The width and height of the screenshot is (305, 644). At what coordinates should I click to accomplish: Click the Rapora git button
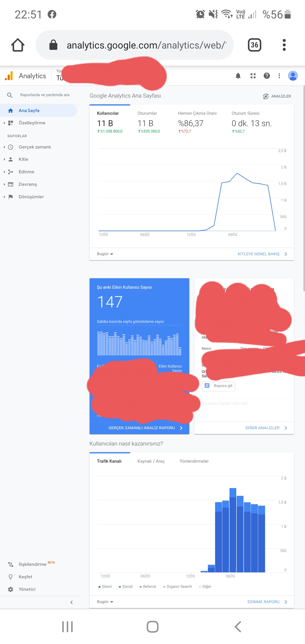tap(218, 386)
